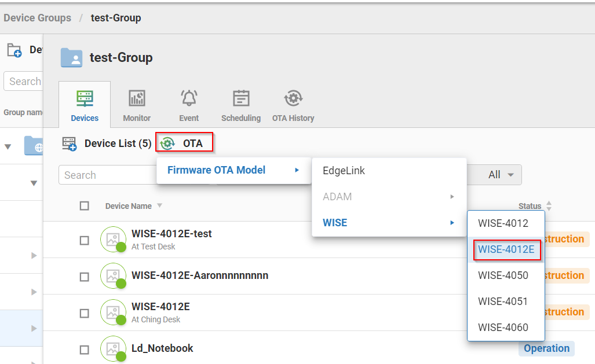The width and height of the screenshot is (595, 364).
Task: Tick the Ld_Notebook device checkbox
Action: 85,350
